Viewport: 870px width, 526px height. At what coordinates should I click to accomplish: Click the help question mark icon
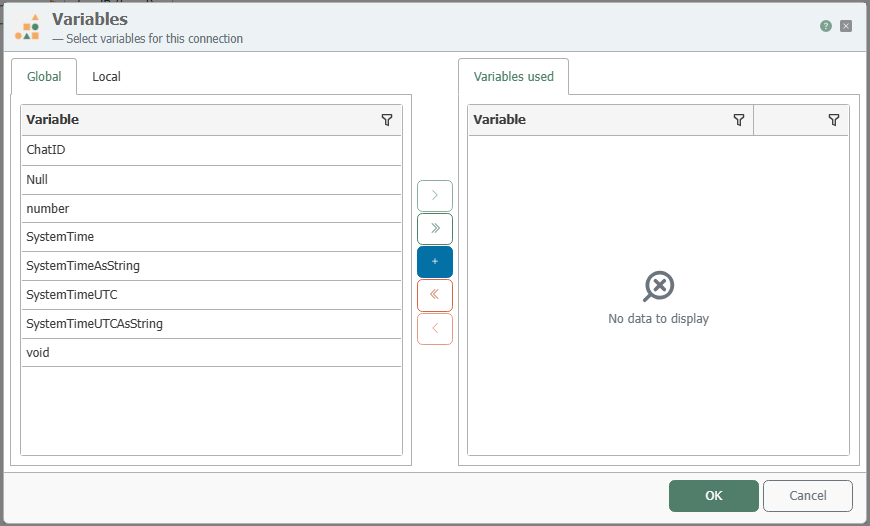click(x=826, y=26)
